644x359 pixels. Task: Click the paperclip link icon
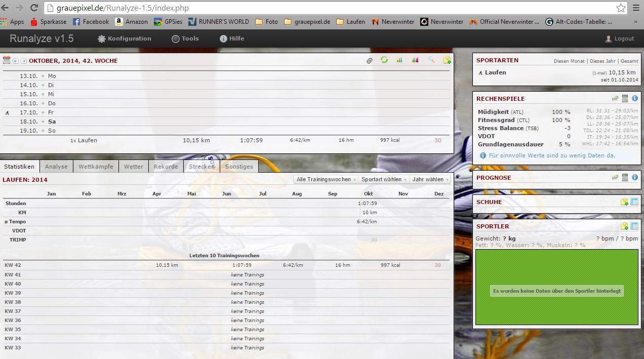pos(370,60)
